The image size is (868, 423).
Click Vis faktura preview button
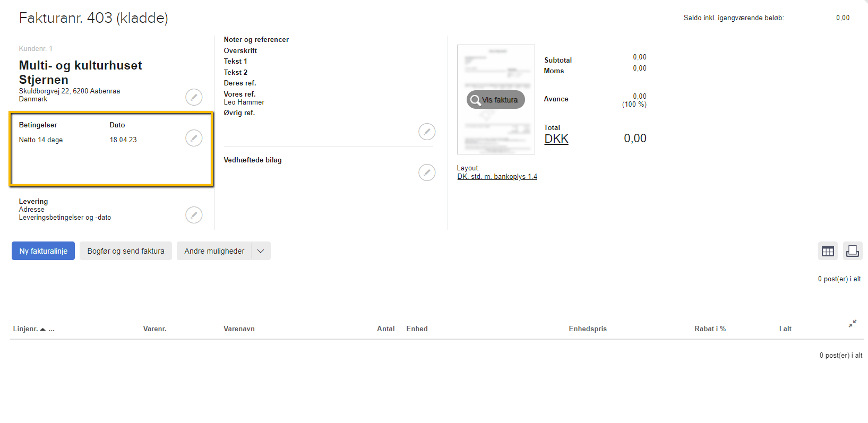(496, 100)
